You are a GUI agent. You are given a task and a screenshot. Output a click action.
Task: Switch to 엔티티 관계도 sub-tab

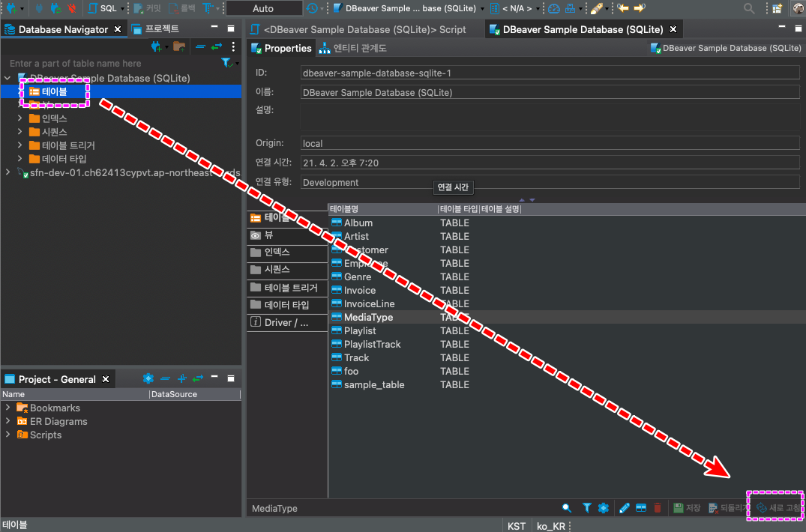(x=352, y=48)
